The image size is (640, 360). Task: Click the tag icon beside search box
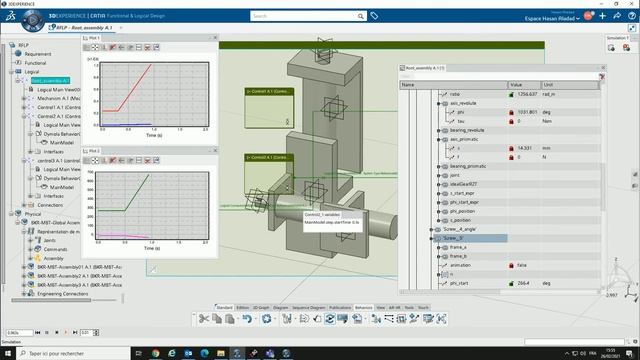[x=374, y=16]
